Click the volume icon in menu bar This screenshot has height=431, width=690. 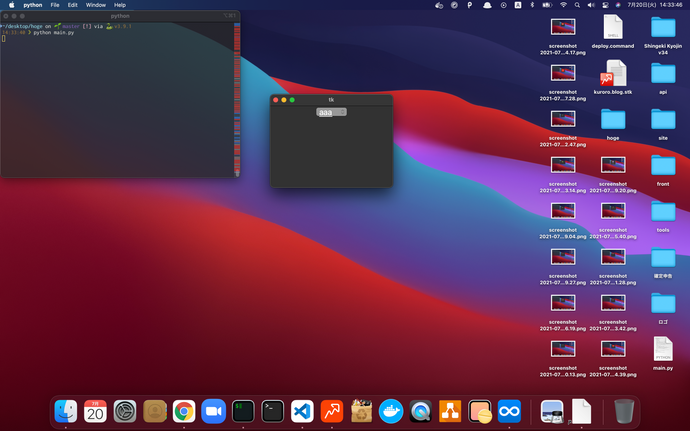[591, 5]
